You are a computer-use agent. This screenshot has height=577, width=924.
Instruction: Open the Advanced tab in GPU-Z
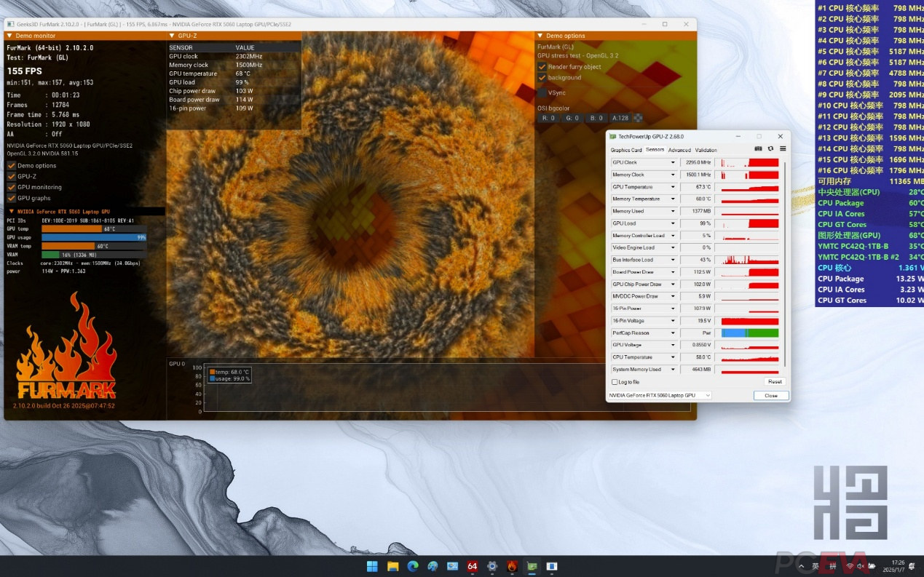point(679,150)
